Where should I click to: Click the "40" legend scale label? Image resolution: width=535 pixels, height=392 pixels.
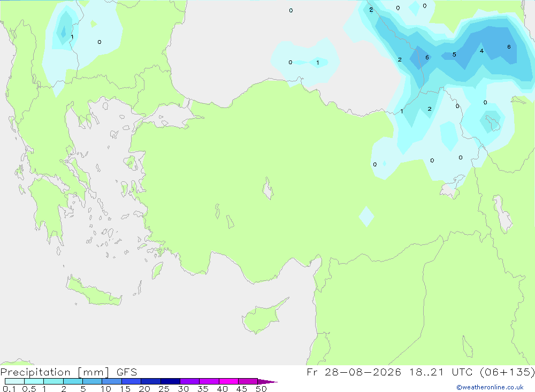(223, 389)
